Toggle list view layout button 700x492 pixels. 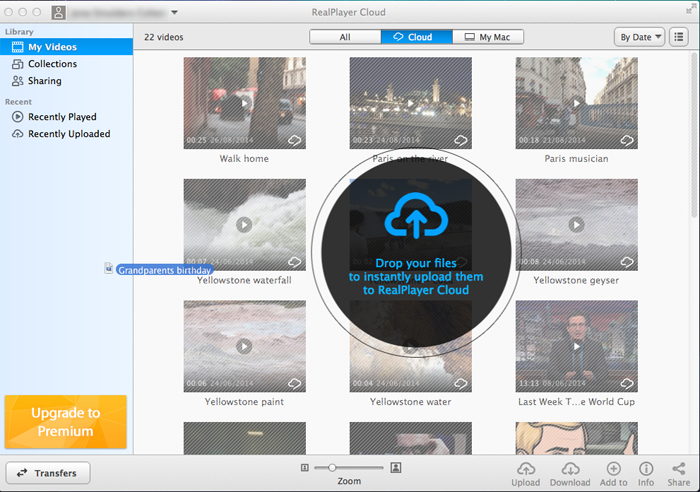pos(679,37)
